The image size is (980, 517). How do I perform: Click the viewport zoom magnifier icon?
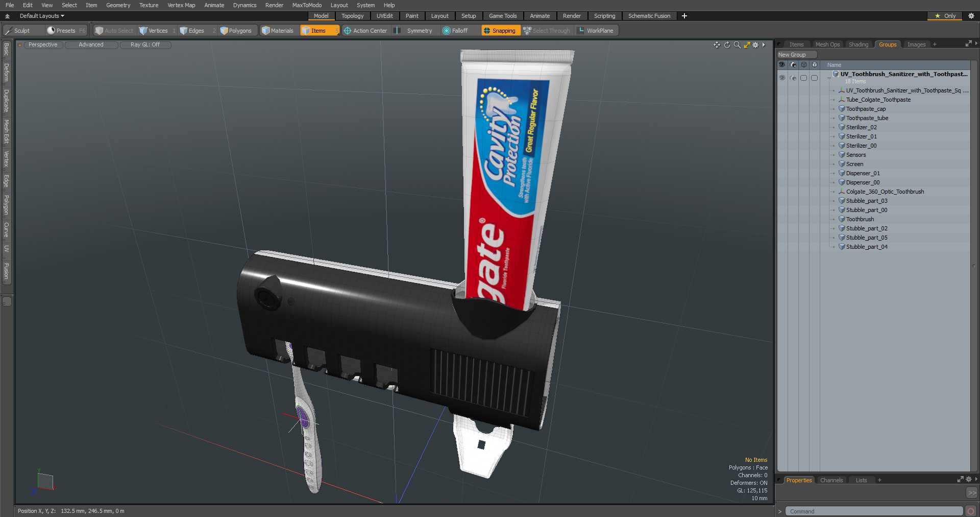[737, 45]
